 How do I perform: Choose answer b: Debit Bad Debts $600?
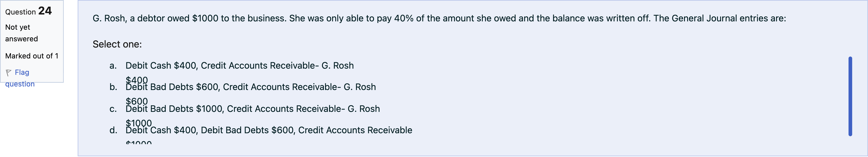click(x=250, y=87)
